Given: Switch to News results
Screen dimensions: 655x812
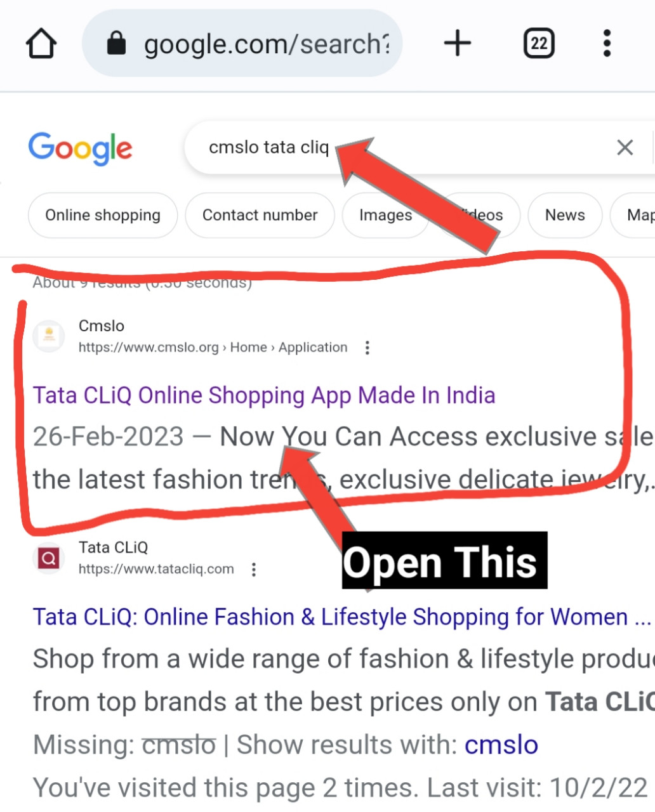Looking at the screenshot, I should tap(565, 216).
